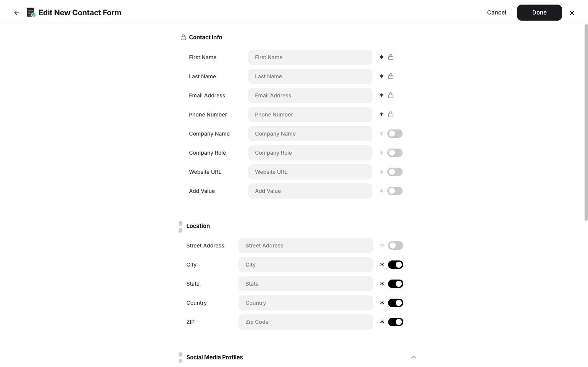
Task: Turn on the Add Value toggle
Action: point(395,191)
